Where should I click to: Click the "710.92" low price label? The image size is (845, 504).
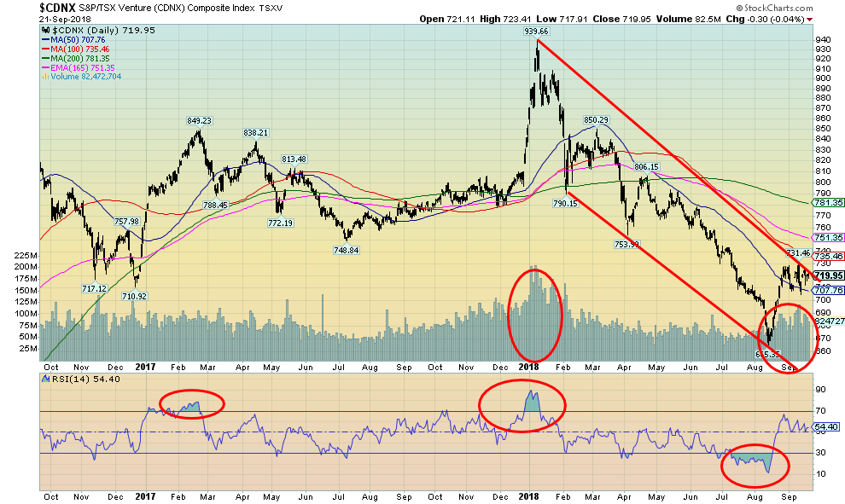click(x=134, y=296)
